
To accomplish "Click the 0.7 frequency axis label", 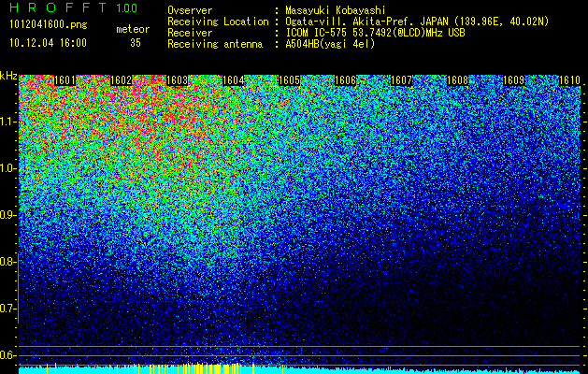I will point(7,309).
